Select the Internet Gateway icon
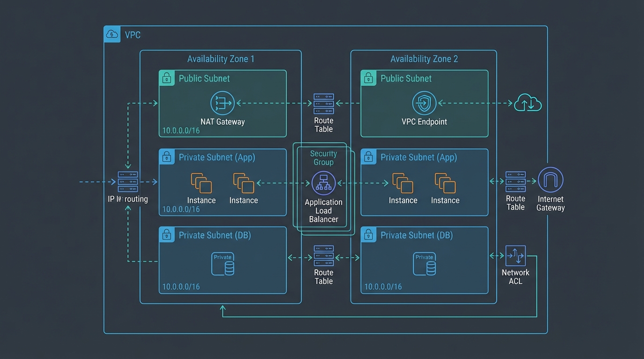The height and width of the screenshot is (359, 644). tap(550, 179)
